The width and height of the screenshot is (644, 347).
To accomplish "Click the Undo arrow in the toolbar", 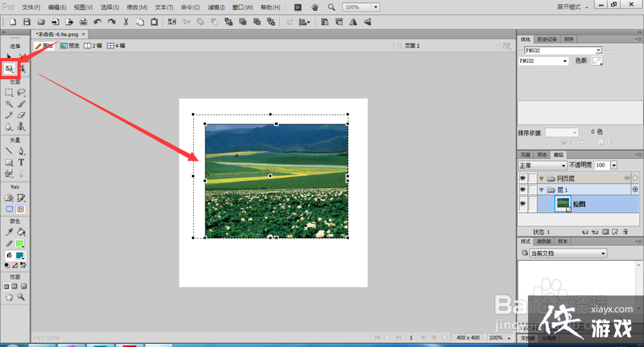I will [97, 22].
